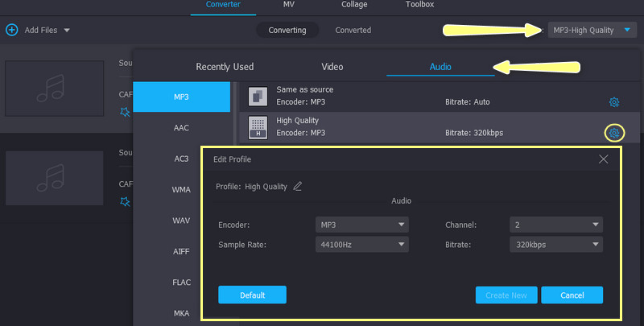Select the FLAC format in sidebar
The height and width of the screenshot is (326, 644).
(x=181, y=282)
